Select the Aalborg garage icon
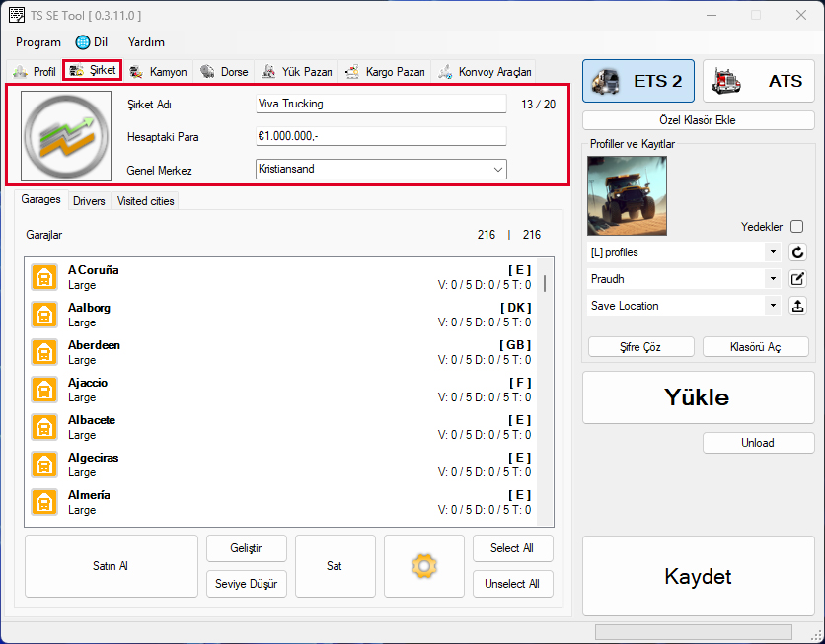This screenshot has height=644, width=825. [43, 315]
